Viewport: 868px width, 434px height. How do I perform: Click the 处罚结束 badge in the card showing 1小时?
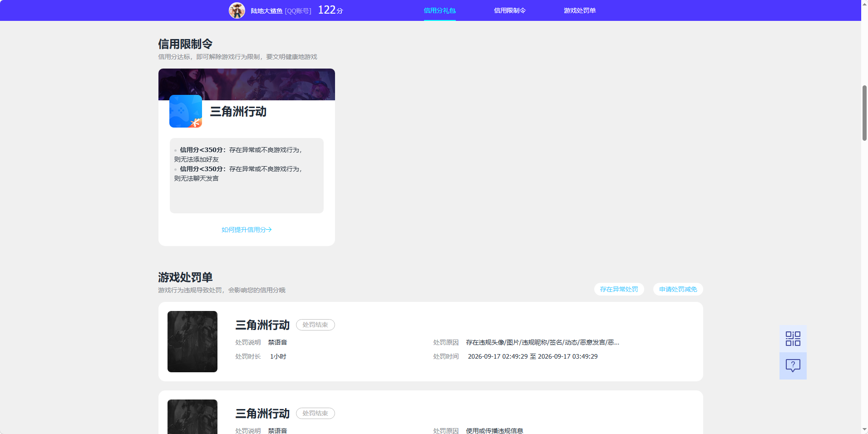(315, 325)
